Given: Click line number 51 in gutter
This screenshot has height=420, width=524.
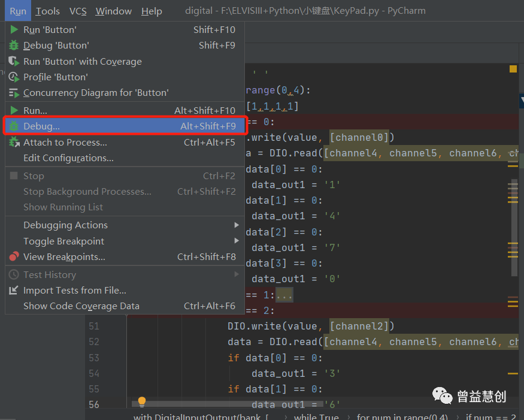Looking at the screenshot, I should 94,326.
